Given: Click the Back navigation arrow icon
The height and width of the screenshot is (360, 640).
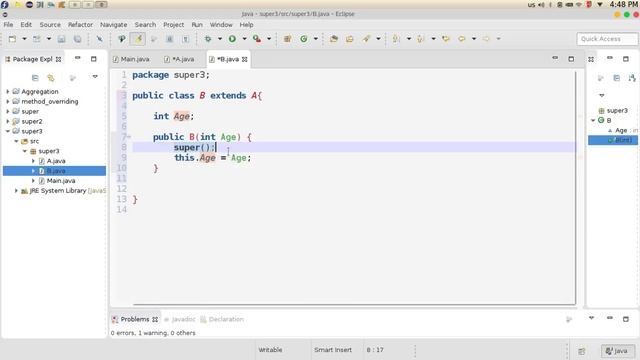Looking at the screenshot, I should pyautogui.click(x=462, y=39).
